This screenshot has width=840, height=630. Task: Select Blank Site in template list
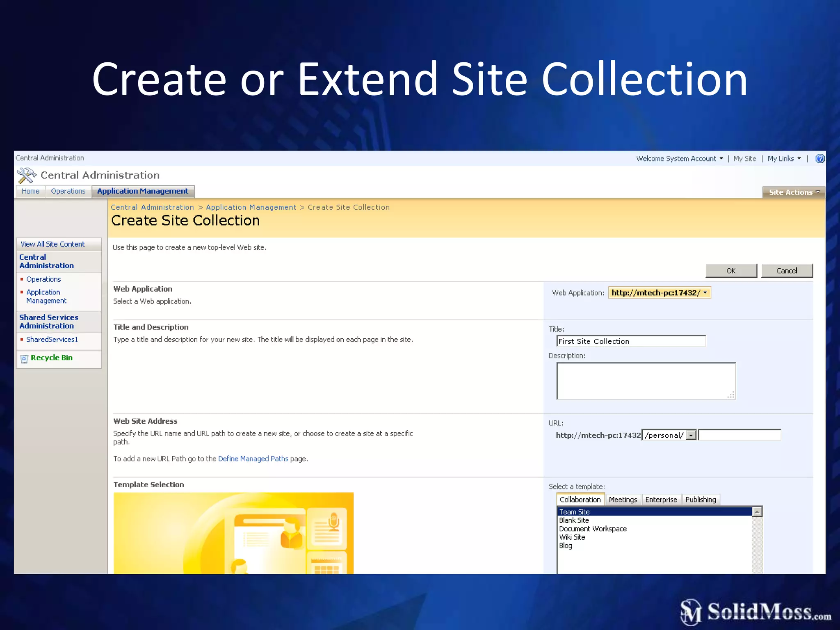point(574,520)
